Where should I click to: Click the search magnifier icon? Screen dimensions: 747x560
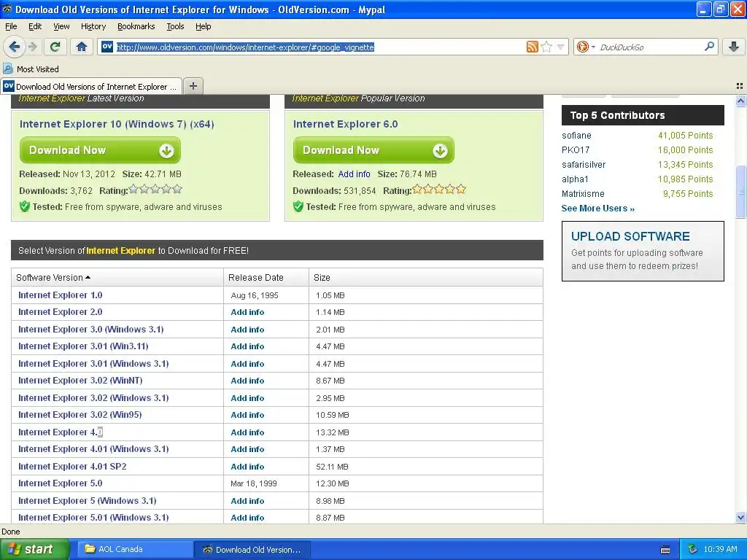[x=709, y=46]
